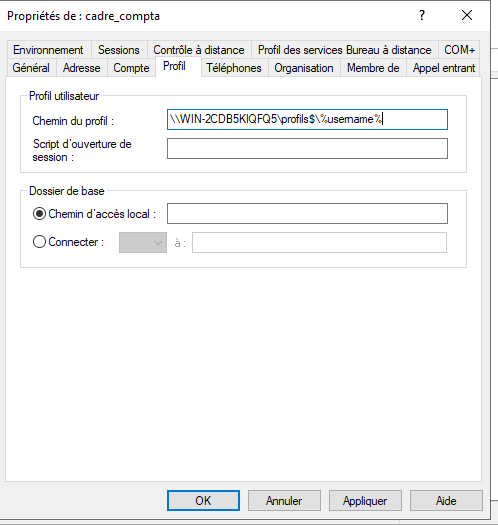Show the Compte tab
The height and width of the screenshot is (525, 498).
pos(131,68)
